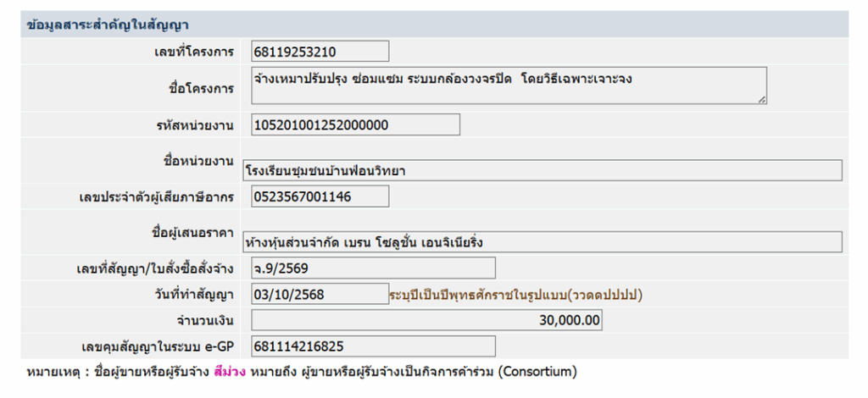
Task: Click the จำนวนเงิน field showing 30,000.00
Action: [427, 320]
